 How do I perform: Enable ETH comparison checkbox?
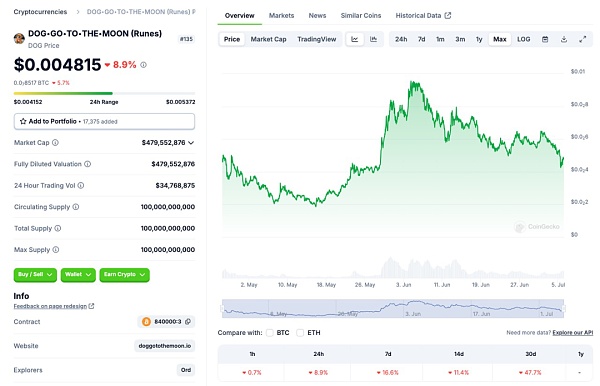300,333
